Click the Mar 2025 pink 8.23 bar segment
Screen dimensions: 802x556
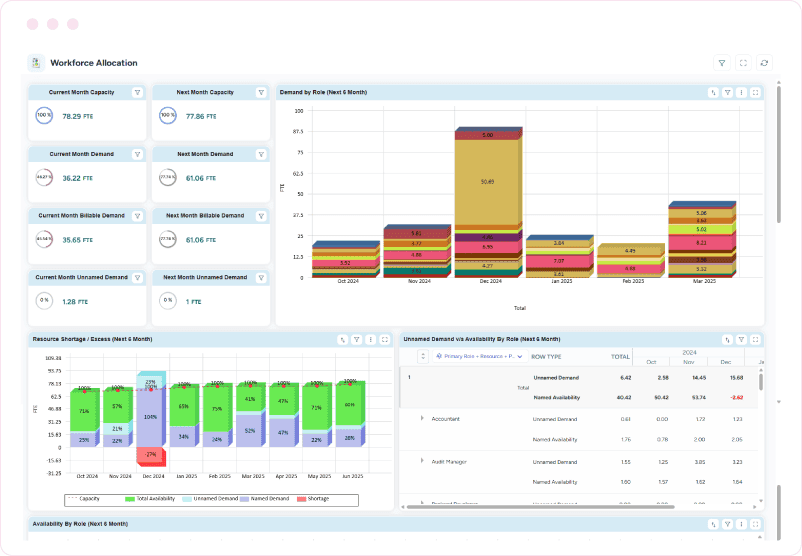701,243
